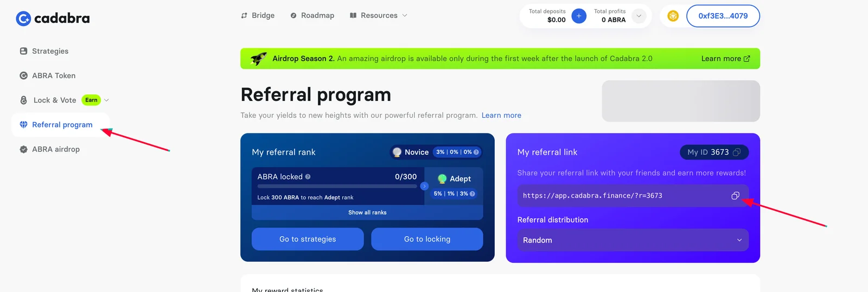Screen dimensions: 868x292
Task: Click the Adept rank orb icon
Action: coord(442,179)
